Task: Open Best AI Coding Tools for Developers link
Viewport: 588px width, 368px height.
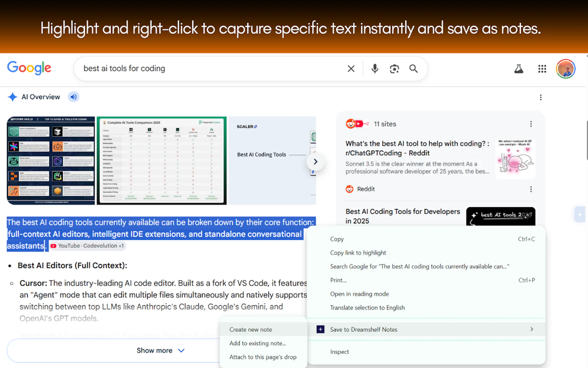Action: [403, 216]
